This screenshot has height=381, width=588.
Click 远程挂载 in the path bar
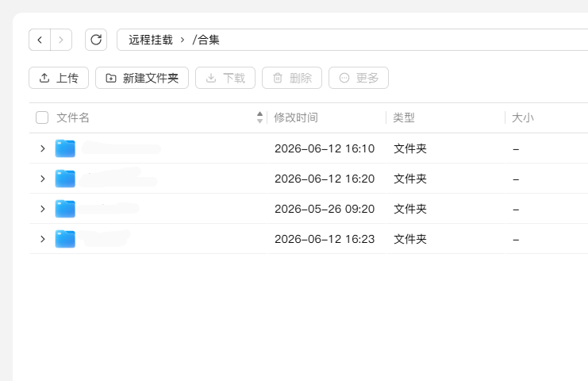click(x=151, y=40)
